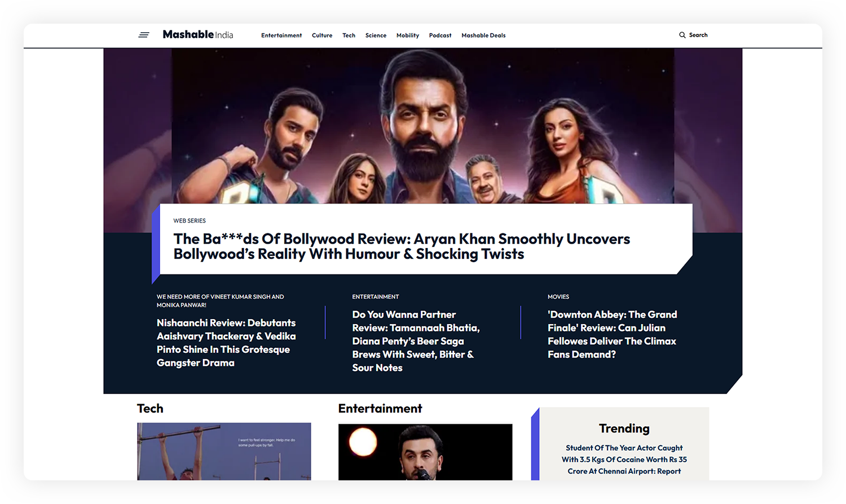Open Science from the top navigation
846x504 pixels.
click(376, 36)
